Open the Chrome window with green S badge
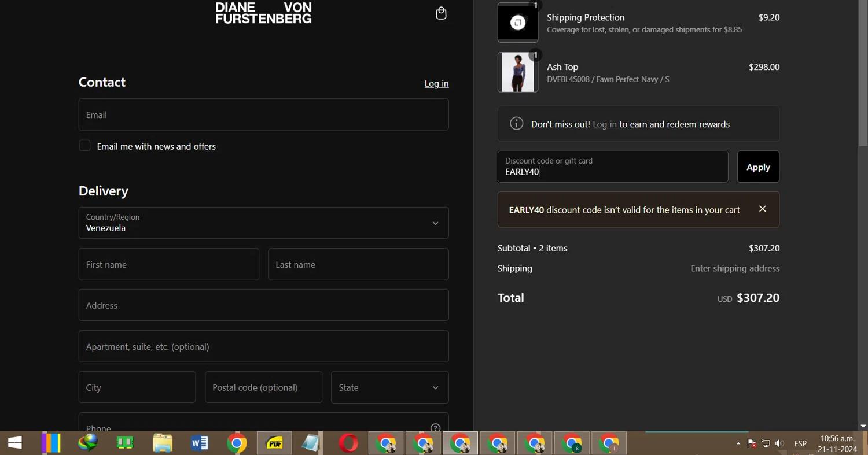Image resolution: width=868 pixels, height=455 pixels. click(572, 443)
